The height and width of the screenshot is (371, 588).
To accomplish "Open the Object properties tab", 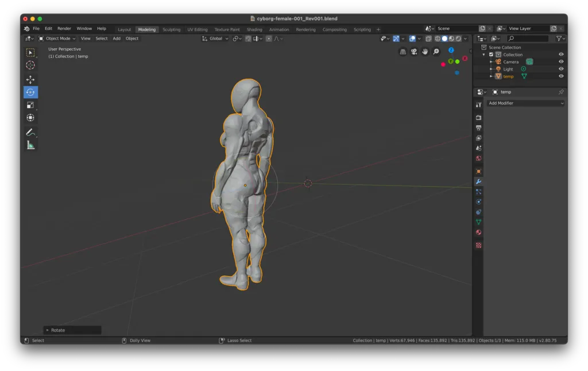I will click(x=478, y=172).
